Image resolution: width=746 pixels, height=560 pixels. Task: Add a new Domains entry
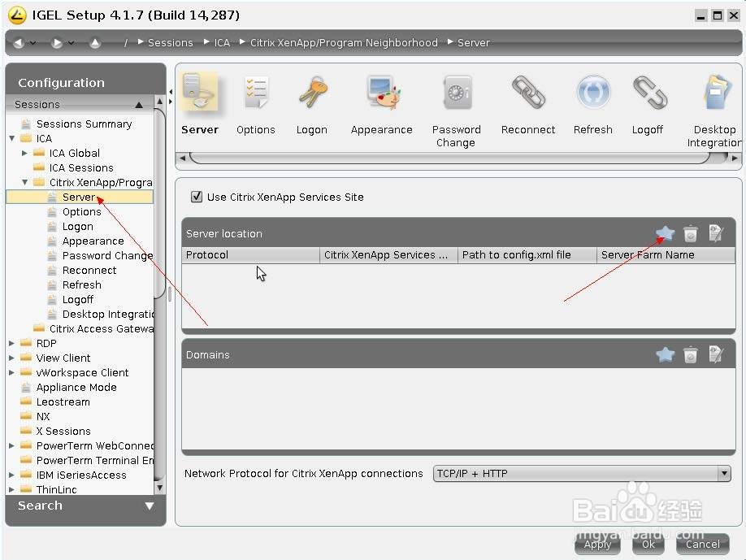coord(665,354)
